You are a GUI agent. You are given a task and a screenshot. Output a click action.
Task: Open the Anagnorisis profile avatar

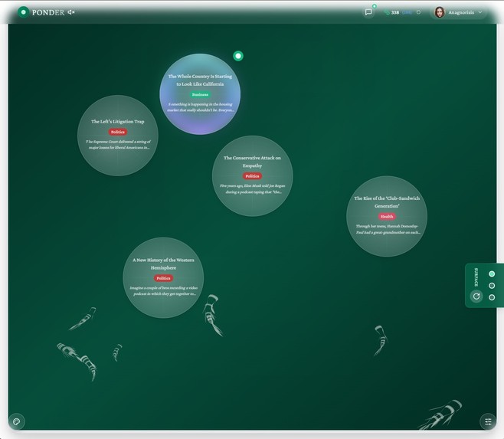click(440, 12)
